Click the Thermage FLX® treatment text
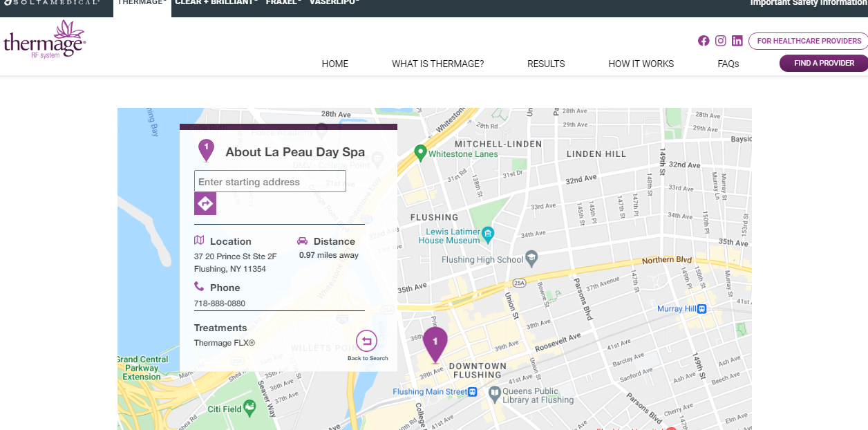Viewport: 868px width, 430px height. coord(225,342)
